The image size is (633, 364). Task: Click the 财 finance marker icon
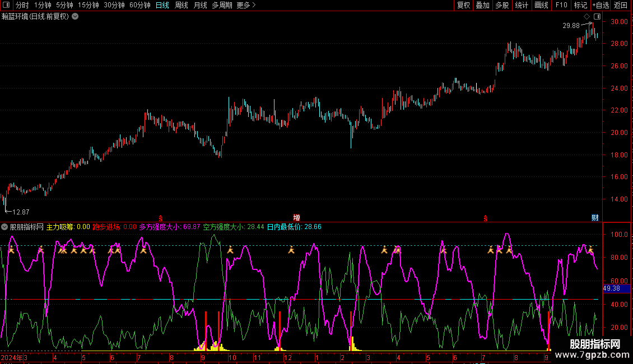595,217
